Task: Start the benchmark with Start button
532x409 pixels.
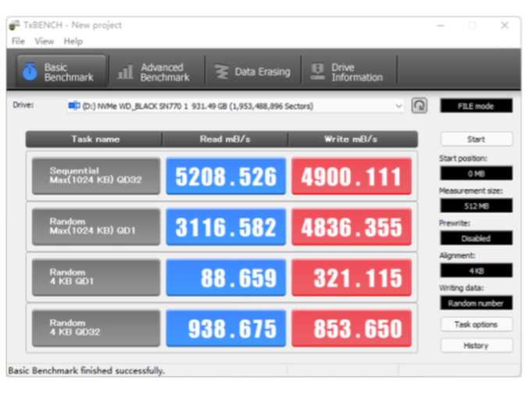Action: (477, 139)
